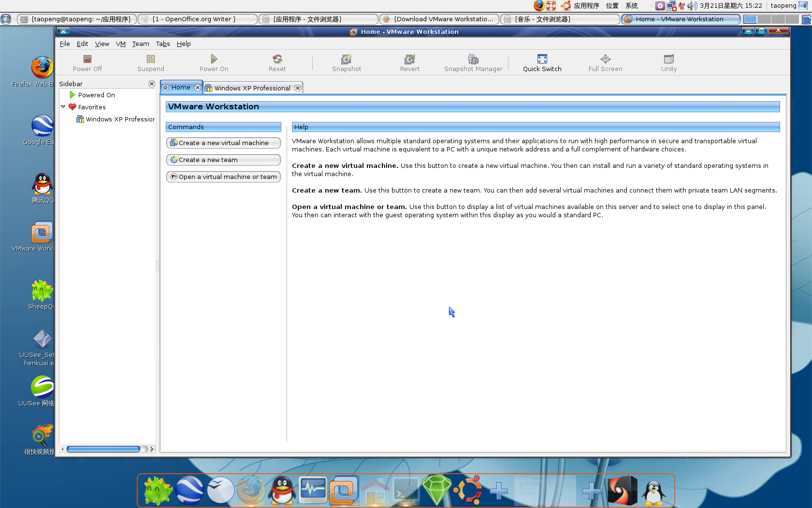Select the video search desktop icon
Screen dimensions: 812x508
click(42, 435)
